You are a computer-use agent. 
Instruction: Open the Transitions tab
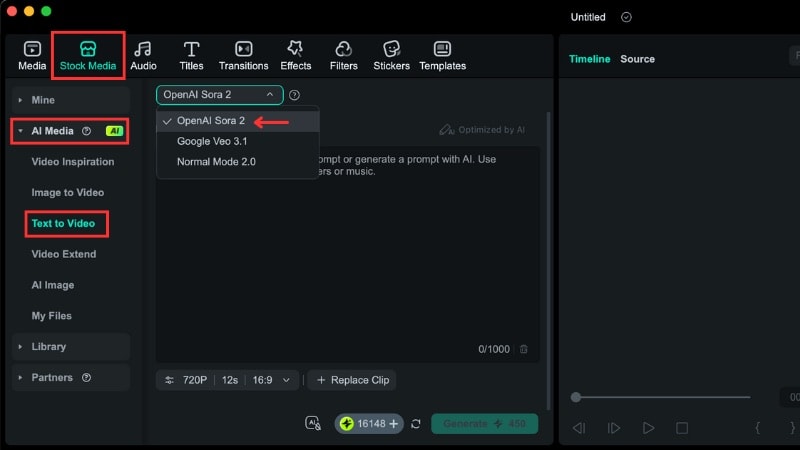[243, 56]
